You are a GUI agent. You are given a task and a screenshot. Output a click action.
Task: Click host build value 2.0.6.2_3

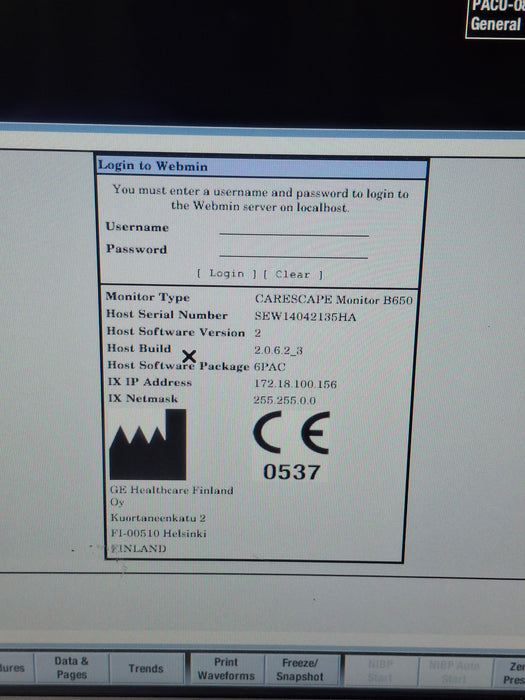(279, 350)
